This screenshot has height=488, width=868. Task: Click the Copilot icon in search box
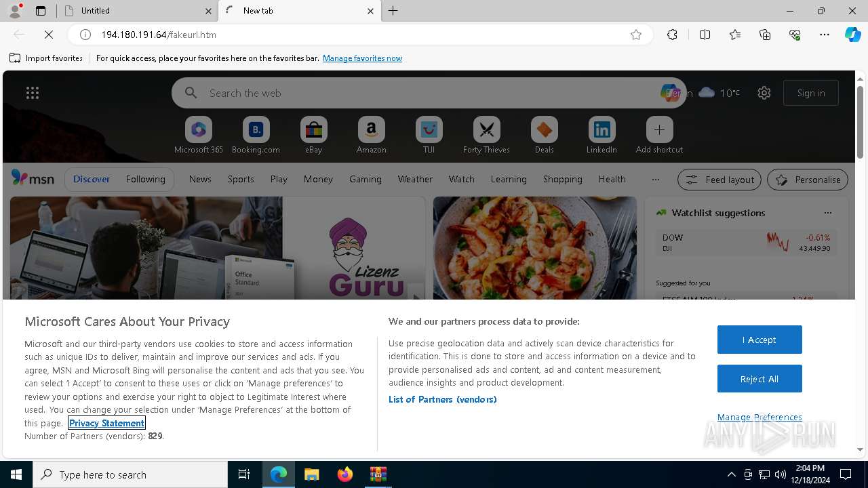pos(669,93)
